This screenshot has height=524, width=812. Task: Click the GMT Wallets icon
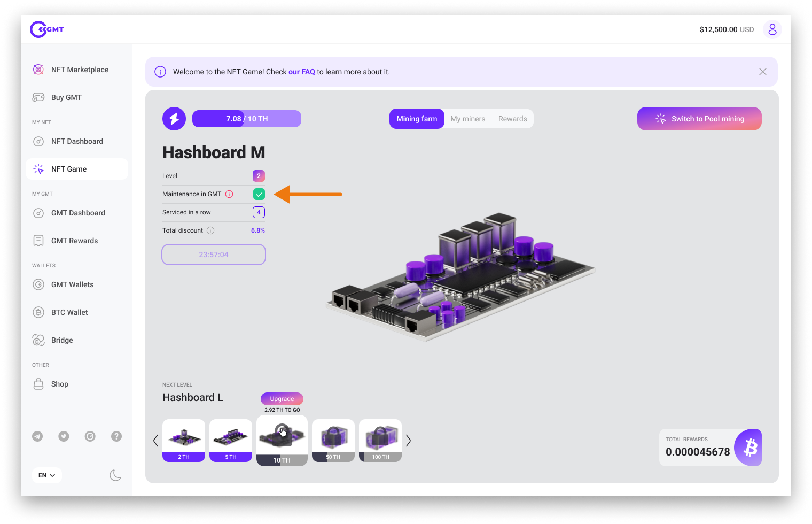pos(38,284)
